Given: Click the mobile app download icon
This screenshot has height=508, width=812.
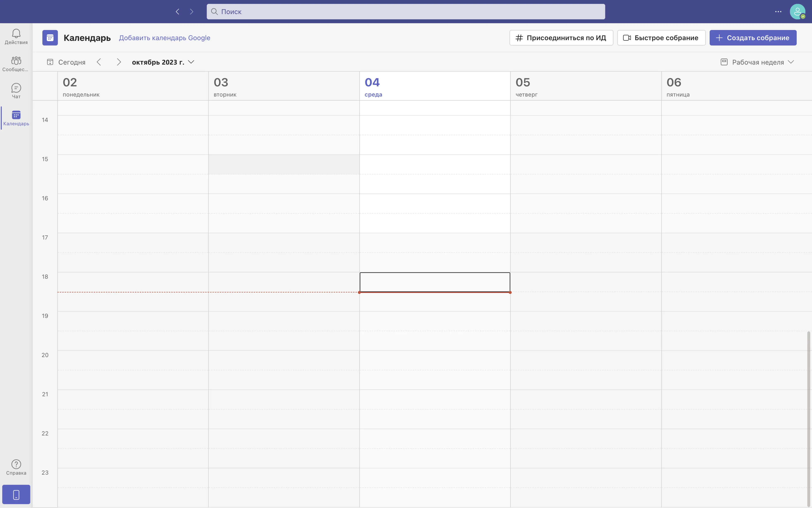Looking at the screenshot, I should (16, 495).
